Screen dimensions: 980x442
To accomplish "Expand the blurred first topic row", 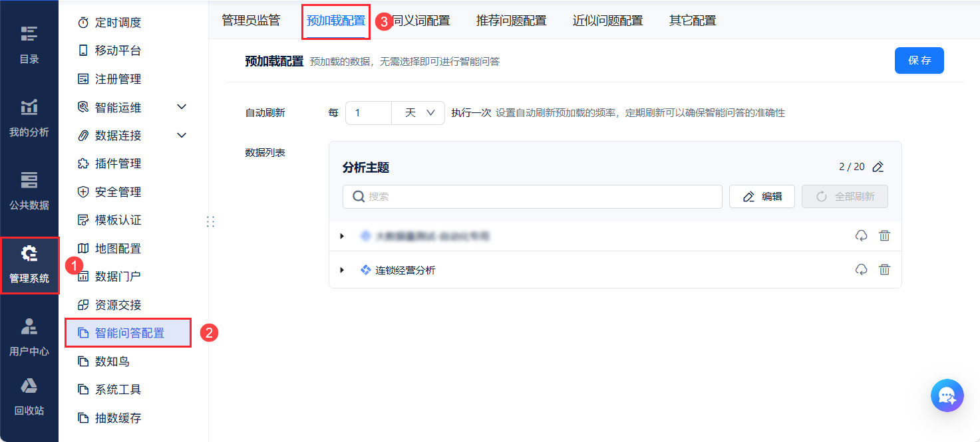I will 342,236.
